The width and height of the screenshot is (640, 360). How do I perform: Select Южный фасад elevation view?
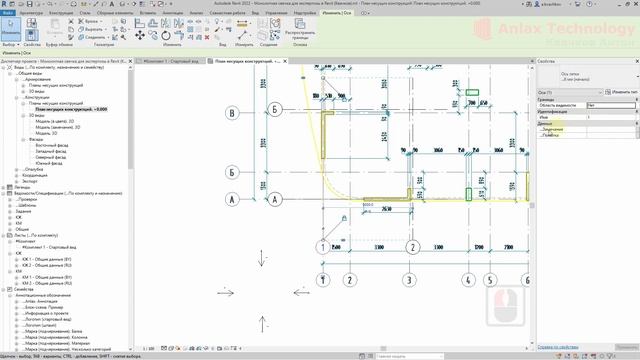click(49, 163)
